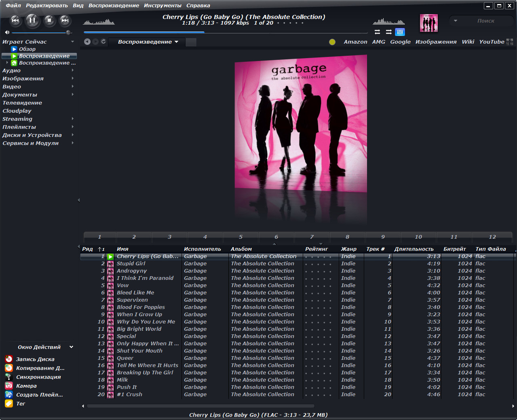This screenshot has width=517, height=420.
Task: Open the Воспроизведение view dropdown
Action: (x=148, y=42)
